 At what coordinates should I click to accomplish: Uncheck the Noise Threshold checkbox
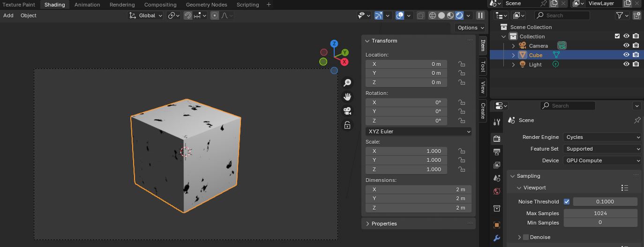567,202
